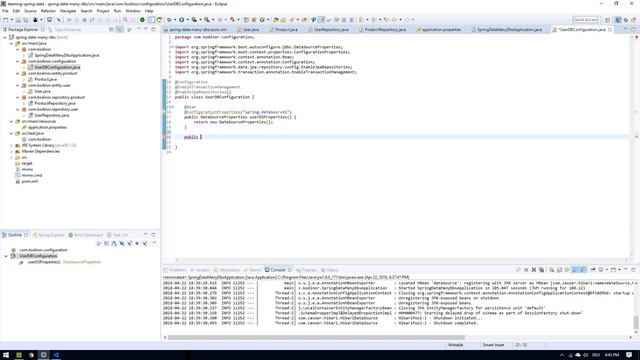This screenshot has height=360, width=640.
Task: Expand the JRE System Library node
Action: (11, 145)
